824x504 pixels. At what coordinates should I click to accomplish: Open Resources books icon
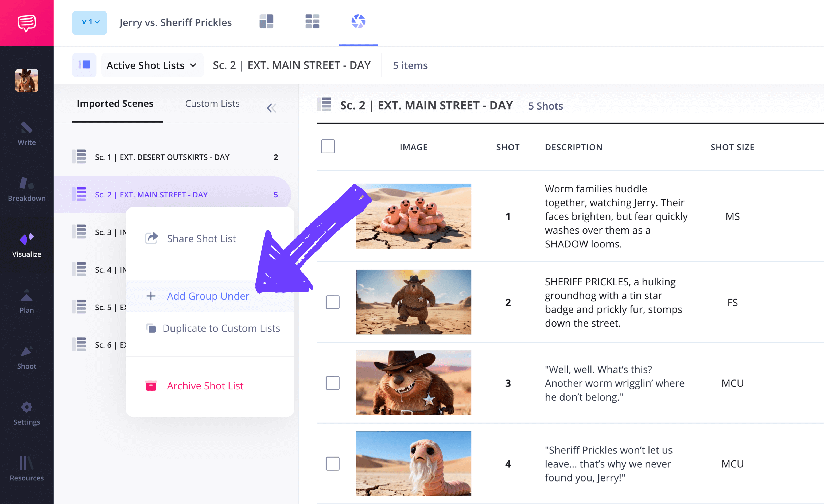tap(26, 463)
